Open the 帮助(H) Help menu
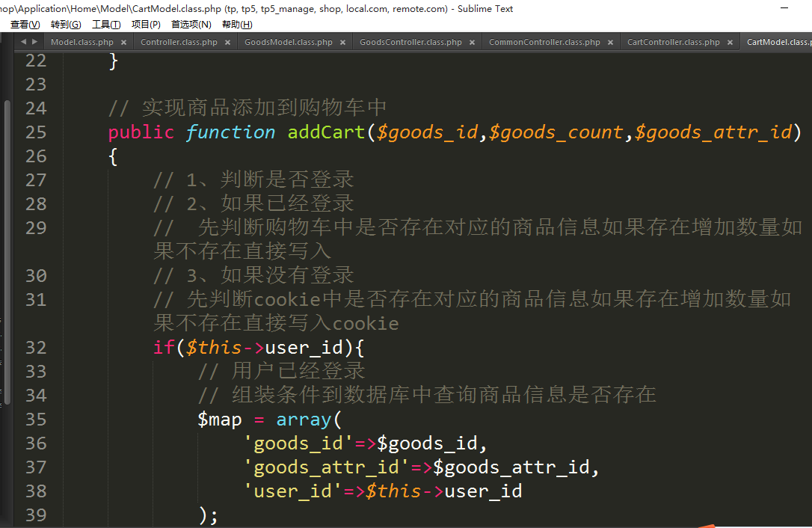 pyautogui.click(x=237, y=25)
